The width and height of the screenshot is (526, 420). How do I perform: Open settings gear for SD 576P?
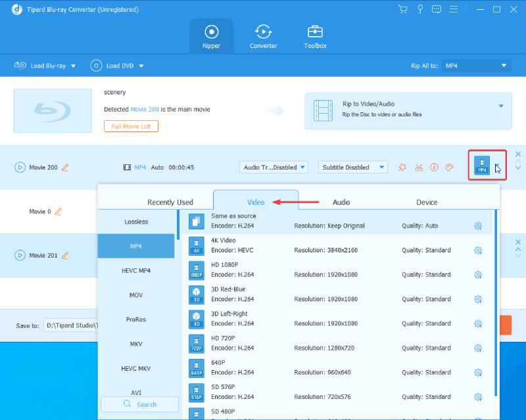[478, 397]
